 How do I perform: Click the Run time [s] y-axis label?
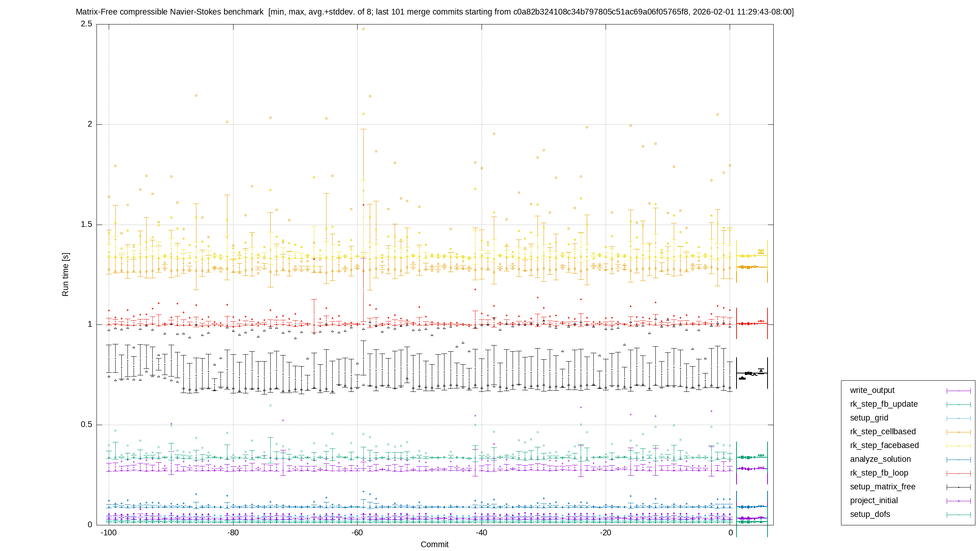(x=65, y=274)
